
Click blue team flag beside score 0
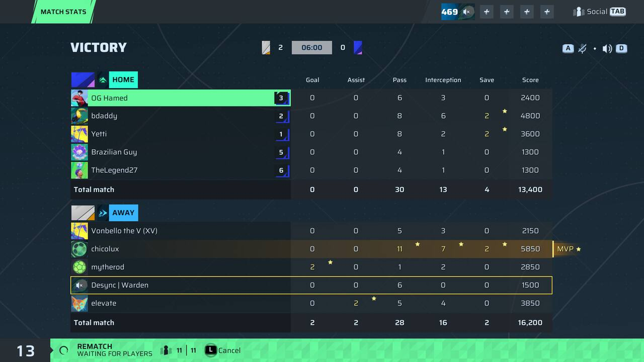(x=358, y=48)
